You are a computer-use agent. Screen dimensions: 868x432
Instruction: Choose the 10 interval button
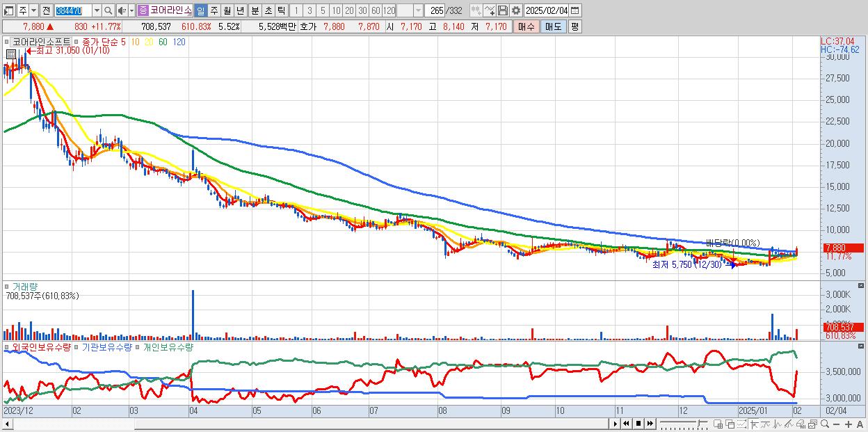coord(336,10)
